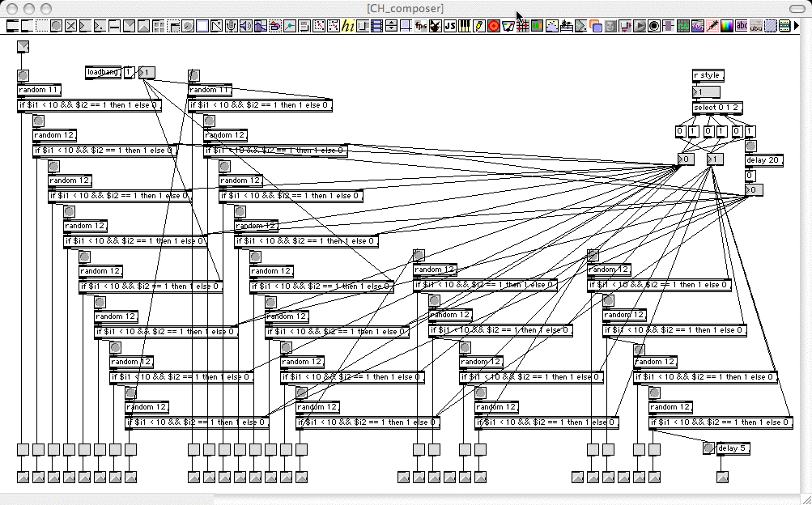Click the bang button above 'delay 20'
This screenshot has width=812, height=505.
point(750,146)
